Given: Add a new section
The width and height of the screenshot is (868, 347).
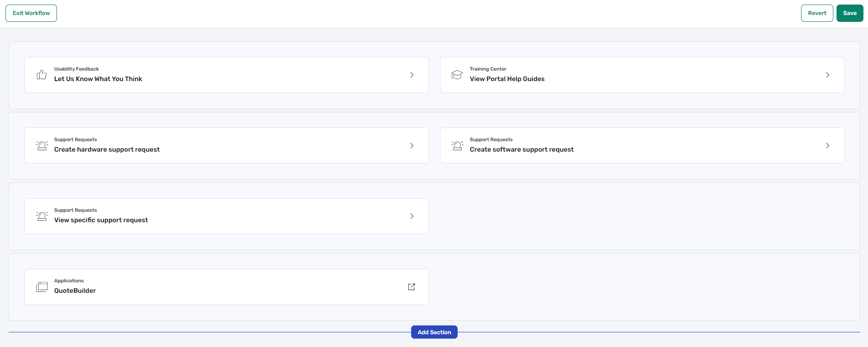Looking at the screenshot, I should [434, 332].
